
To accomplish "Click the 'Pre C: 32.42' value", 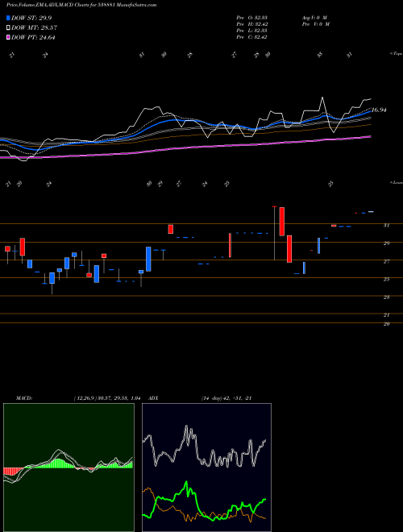I will tap(251, 37).
